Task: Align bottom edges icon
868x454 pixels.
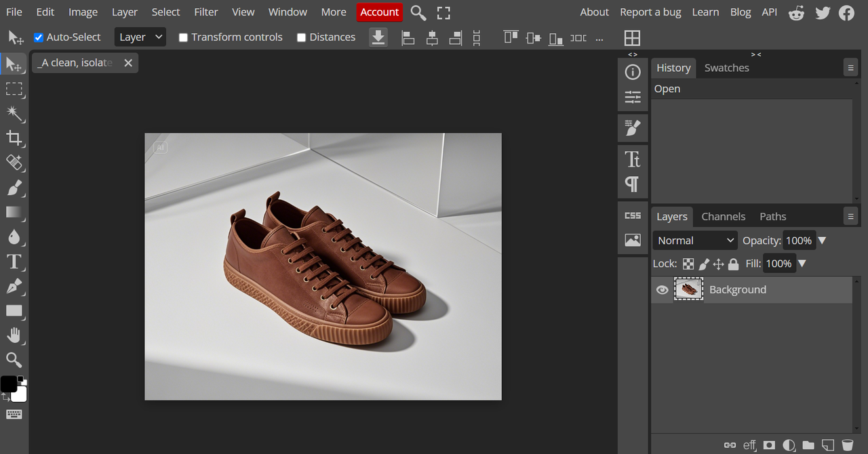Action: pyautogui.click(x=556, y=38)
